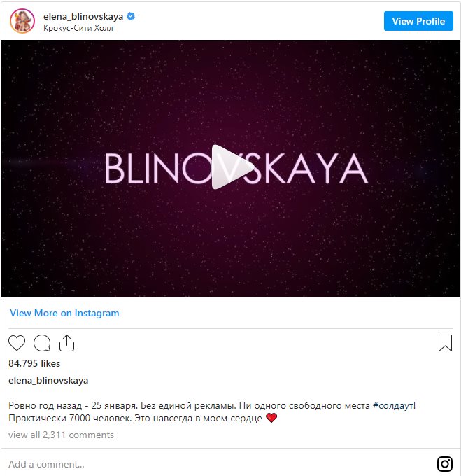Viewport: 461px width, 476px height.
Task: Open the elena_blinovskaya username in header
Action: (x=83, y=16)
